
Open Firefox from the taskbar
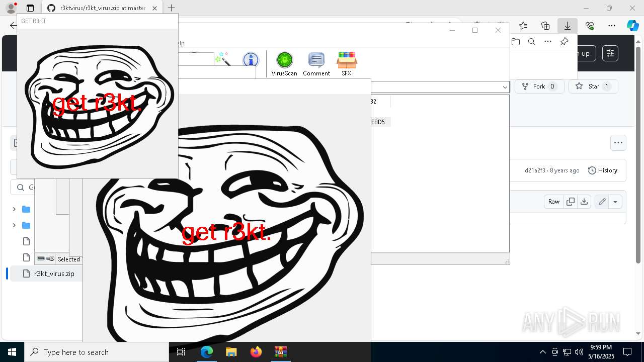point(256,352)
